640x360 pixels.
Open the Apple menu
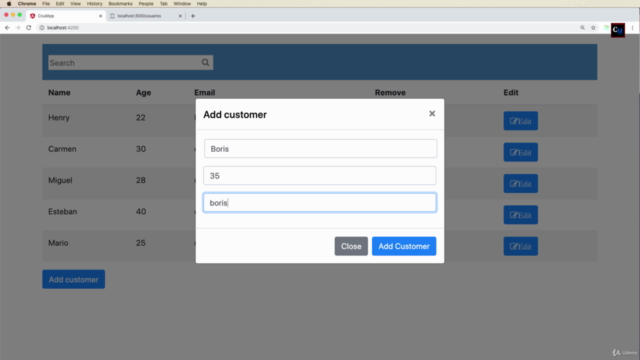9,4
